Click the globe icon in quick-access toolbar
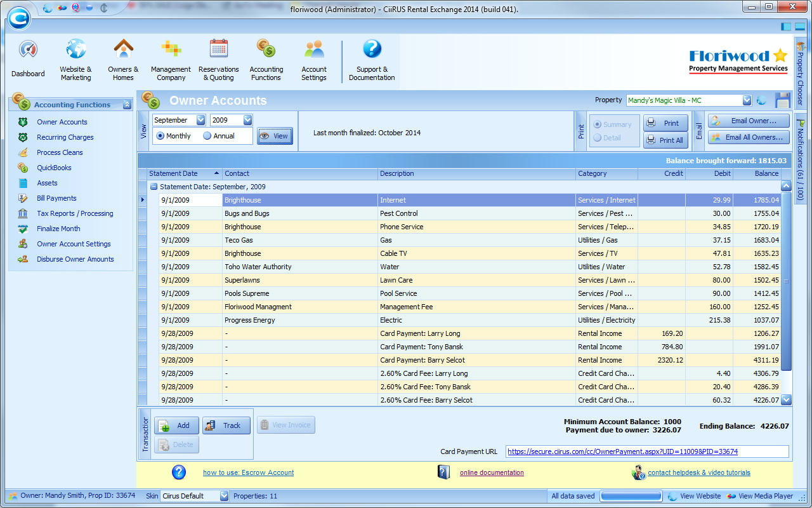Screen dimensions: 812x508 coord(48,8)
